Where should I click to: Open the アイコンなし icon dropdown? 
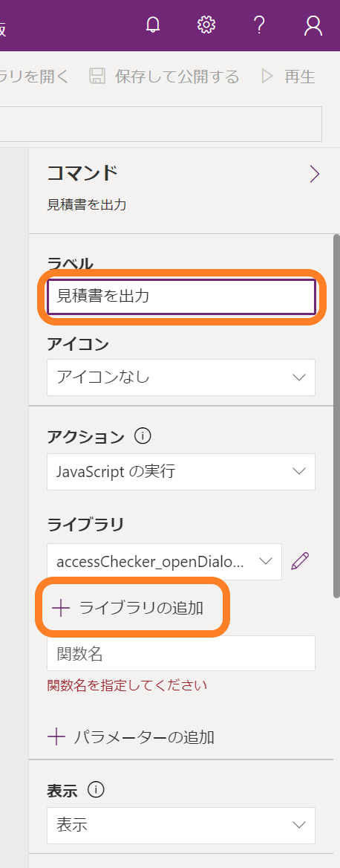coord(181,378)
